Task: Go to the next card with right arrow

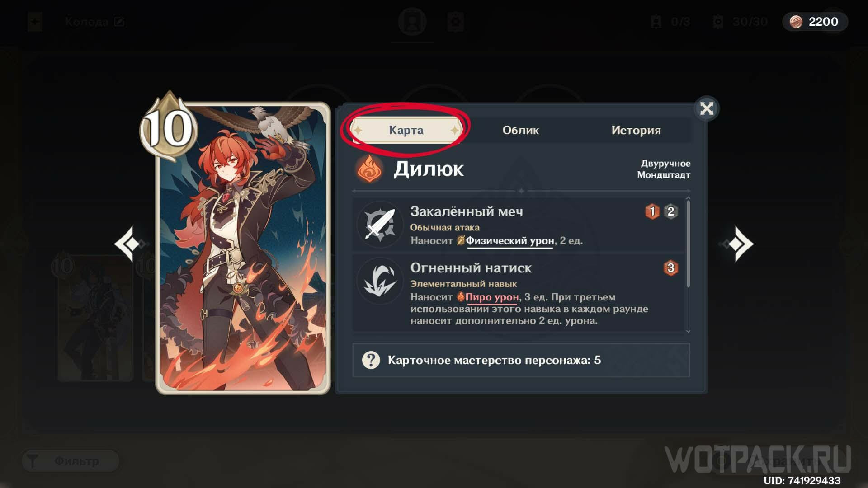Action: [738, 244]
